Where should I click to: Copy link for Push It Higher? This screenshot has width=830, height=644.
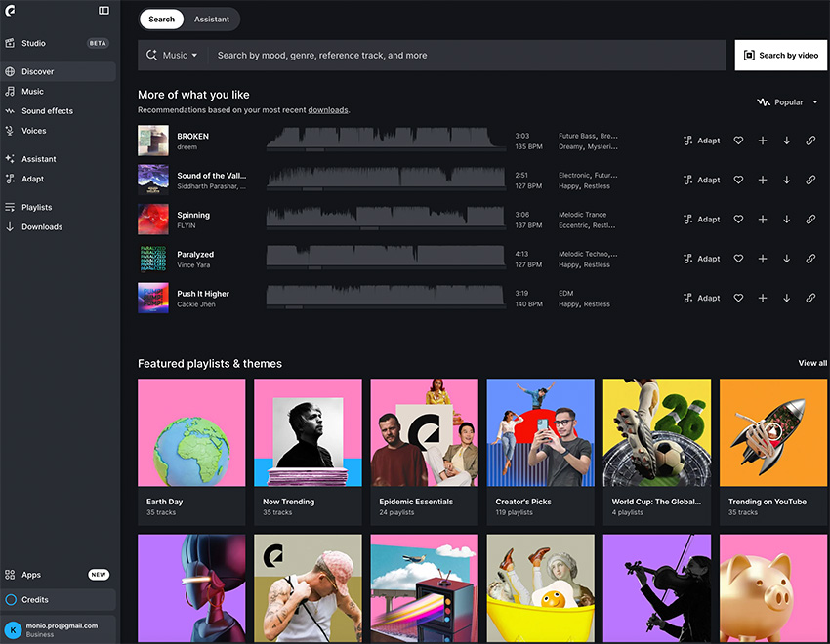coord(810,298)
